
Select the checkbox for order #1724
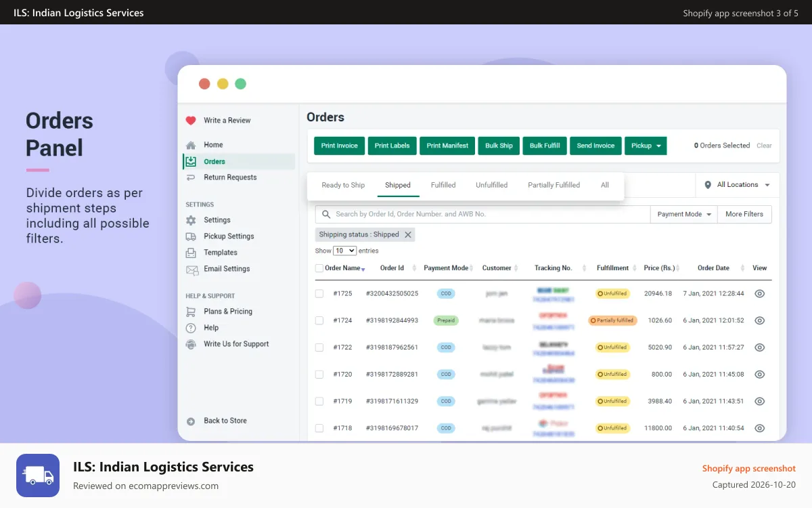(319, 320)
